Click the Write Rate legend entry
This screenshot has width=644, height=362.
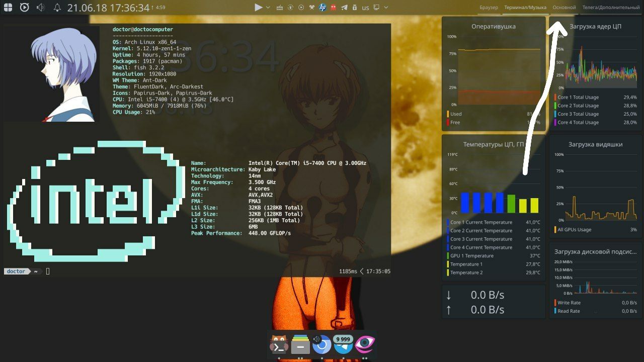pos(596,303)
